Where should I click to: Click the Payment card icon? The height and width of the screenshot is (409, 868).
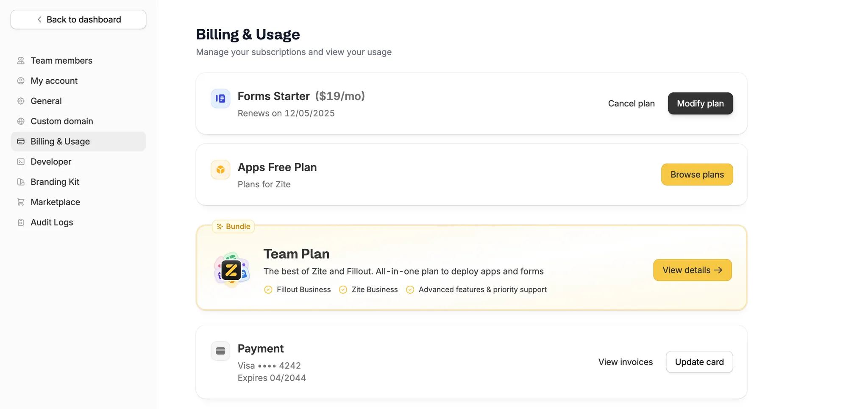[x=220, y=351]
